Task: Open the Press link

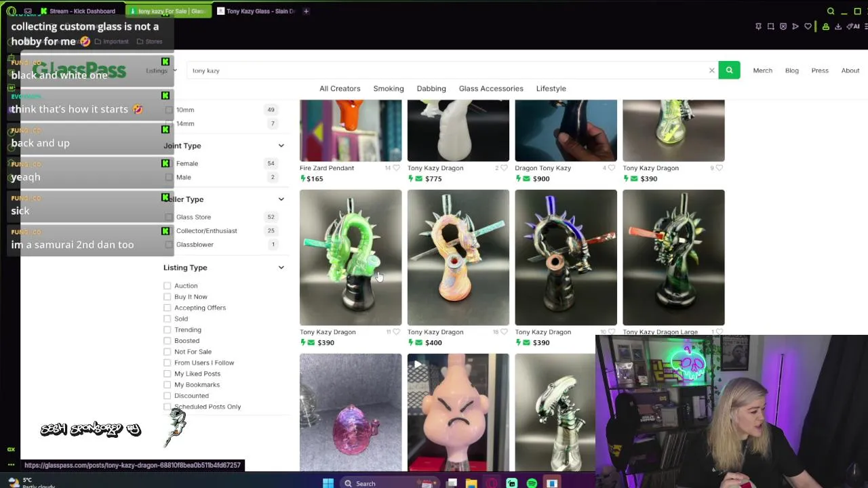Action: (820, 70)
